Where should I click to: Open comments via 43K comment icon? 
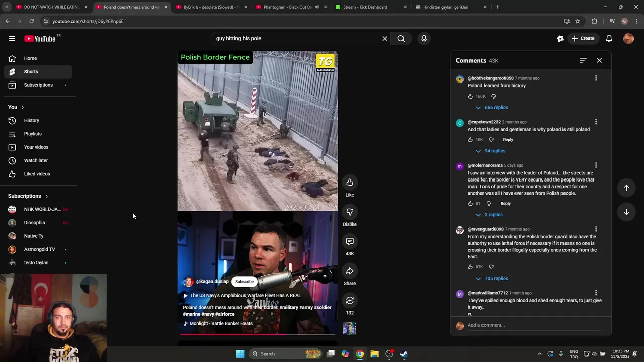click(350, 242)
